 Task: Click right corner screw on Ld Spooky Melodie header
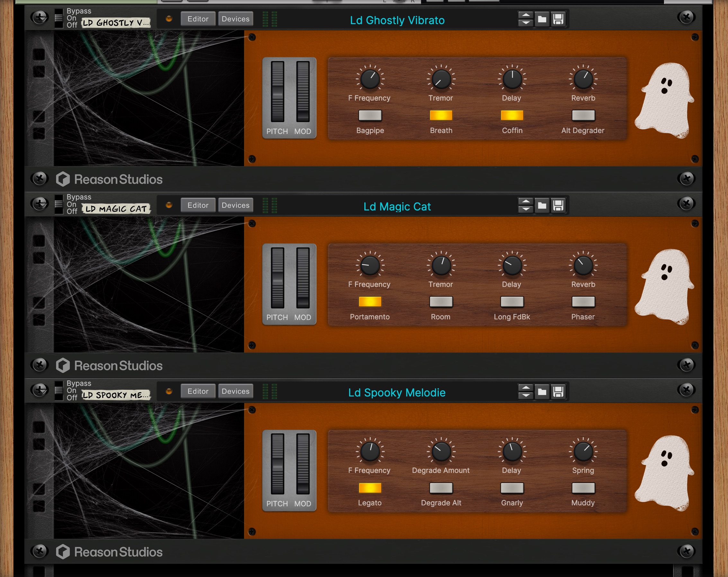coord(687,390)
